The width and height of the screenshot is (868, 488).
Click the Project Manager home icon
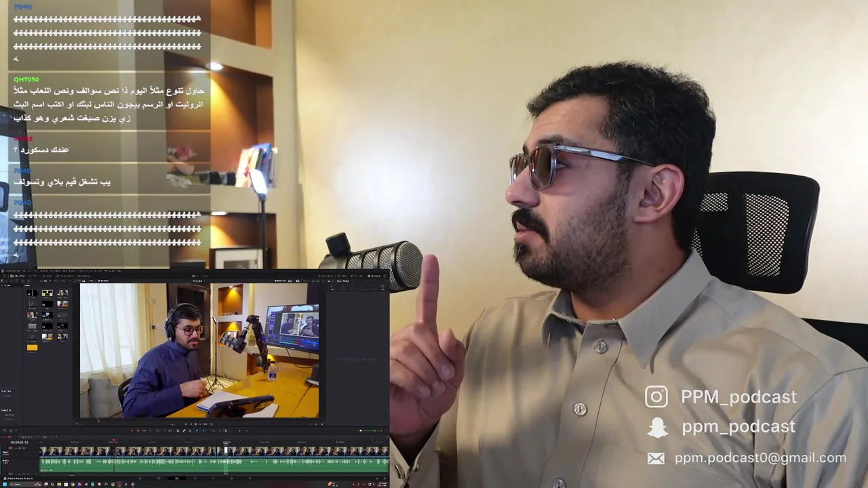(x=377, y=479)
